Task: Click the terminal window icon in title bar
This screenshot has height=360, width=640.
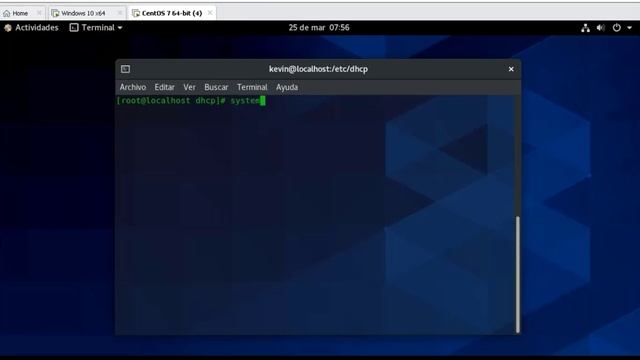Action: [125, 69]
